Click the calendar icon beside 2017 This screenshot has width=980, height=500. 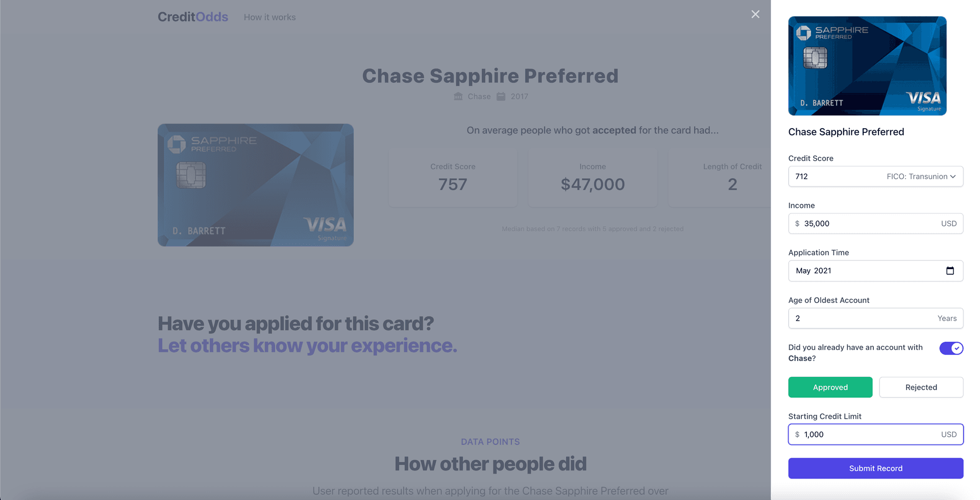pyautogui.click(x=500, y=96)
